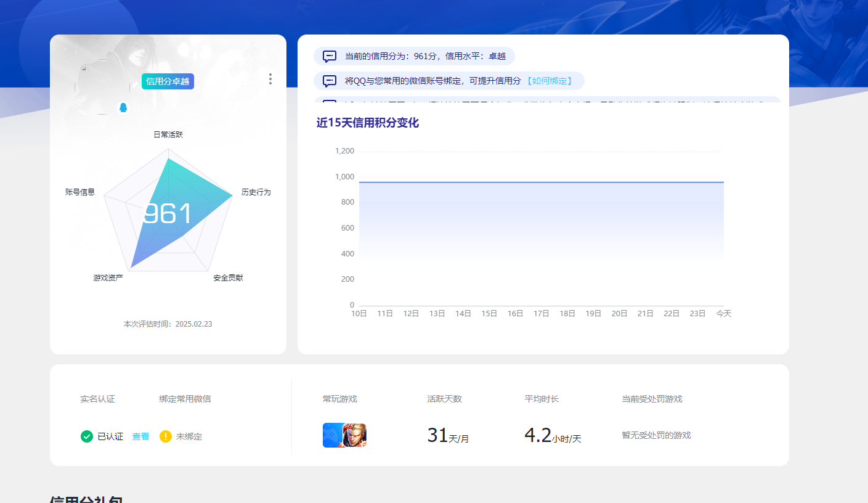The height and width of the screenshot is (503, 868).
Task: Click the 未绑定 status text
Action: coord(189,436)
